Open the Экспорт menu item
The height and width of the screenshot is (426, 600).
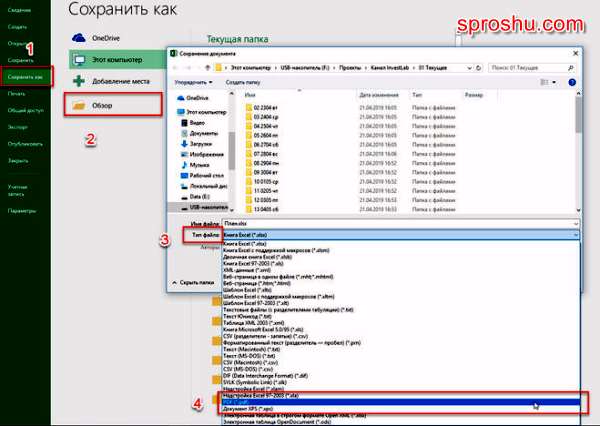coord(20,127)
